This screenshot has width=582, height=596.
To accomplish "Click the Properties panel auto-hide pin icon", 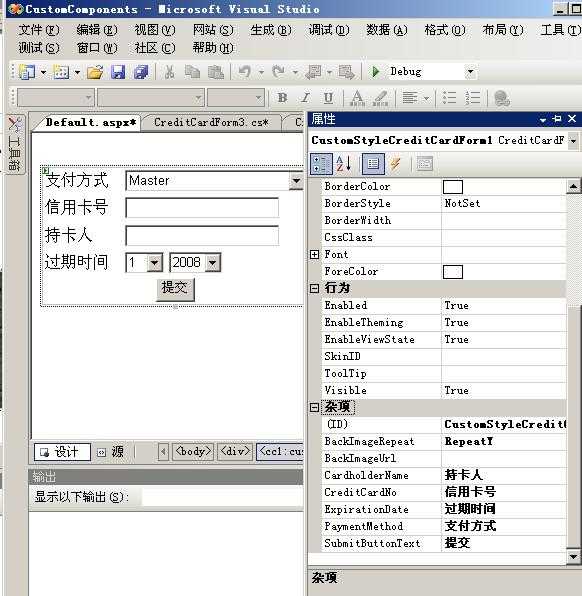I will (557, 119).
